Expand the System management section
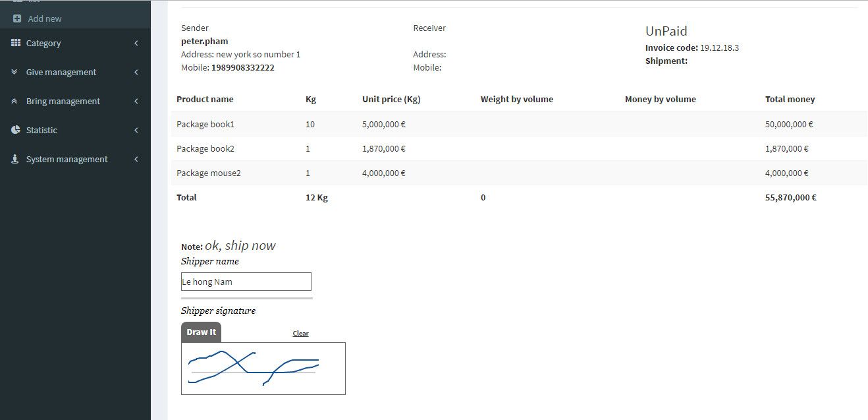Viewport: 868px width, 420px height. pos(136,159)
